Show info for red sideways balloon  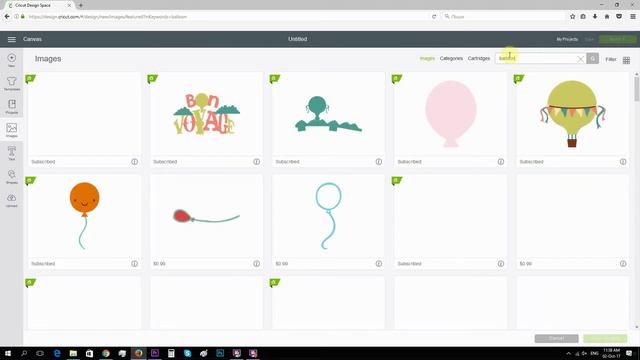(x=256, y=264)
